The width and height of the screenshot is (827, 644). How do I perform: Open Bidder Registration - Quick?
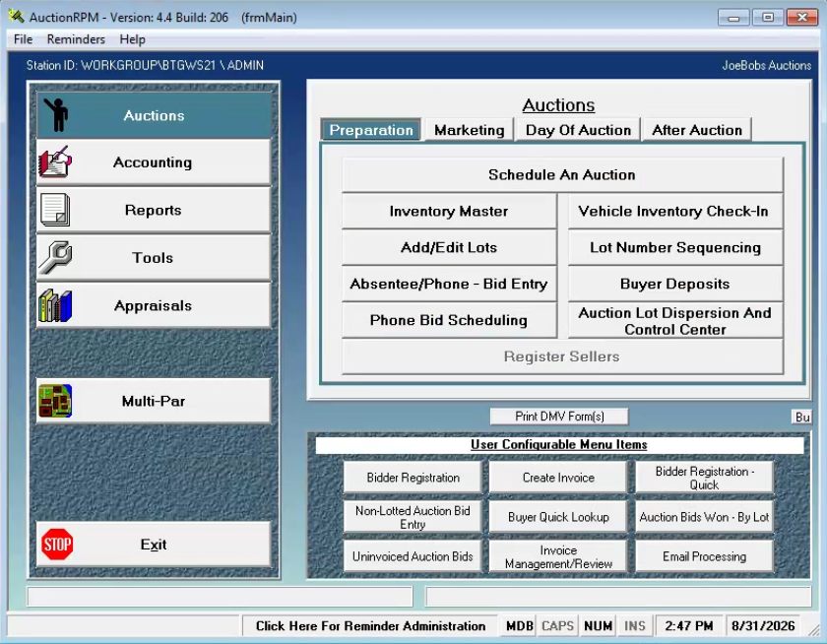pyautogui.click(x=704, y=478)
